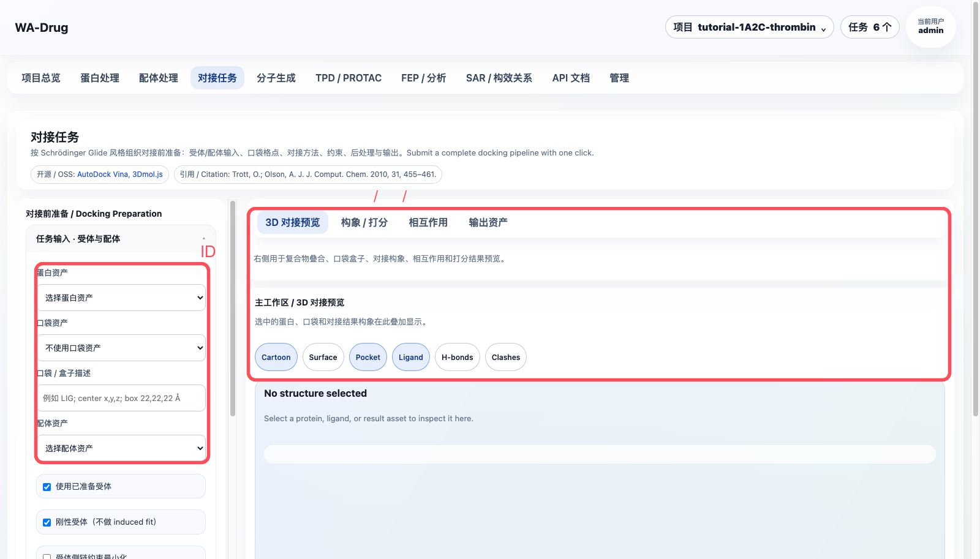Toggle the Surface display style

[323, 357]
